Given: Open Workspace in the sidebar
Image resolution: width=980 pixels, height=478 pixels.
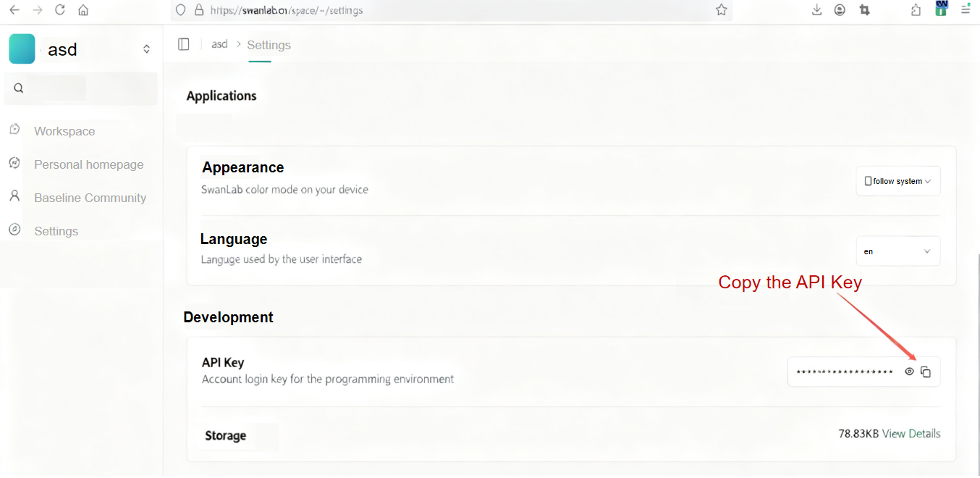Looking at the screenshot, I should (64, 131).
